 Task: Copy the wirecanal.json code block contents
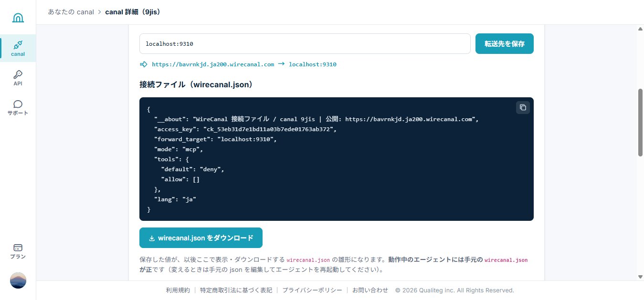click(523, 107)
